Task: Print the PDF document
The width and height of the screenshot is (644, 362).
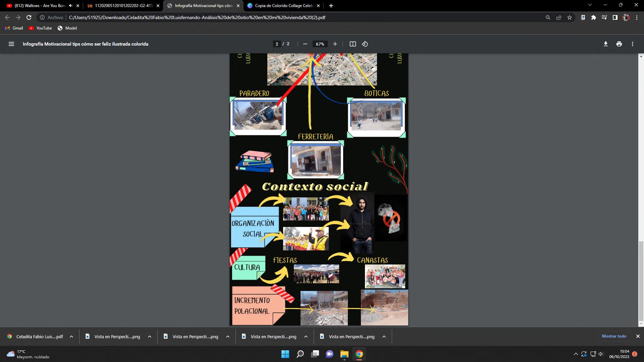Action: [x=619, y=44]
